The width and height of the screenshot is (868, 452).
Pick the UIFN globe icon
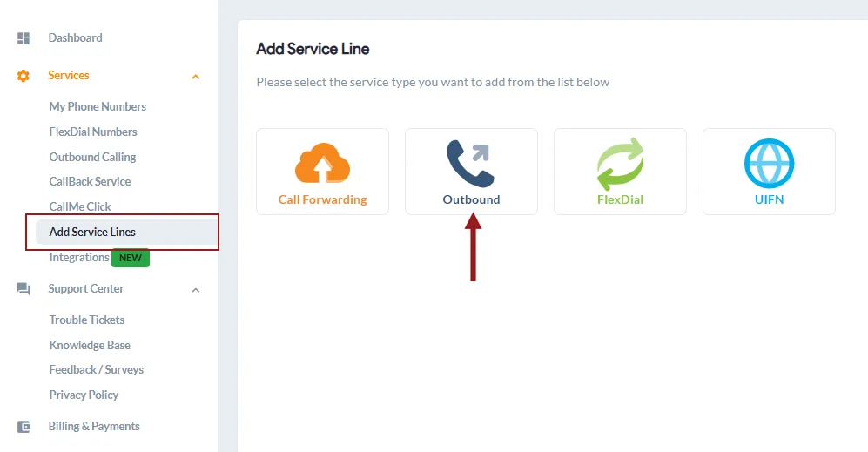coord(769,164)
